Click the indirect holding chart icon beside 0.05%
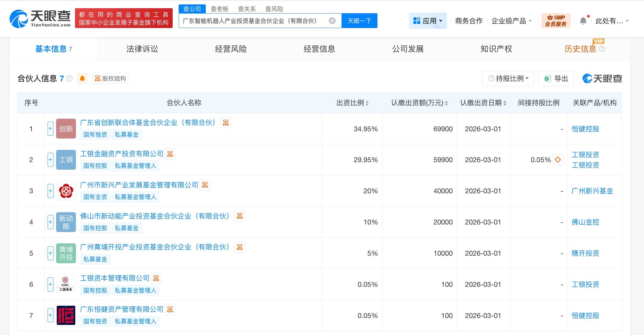The width and height of the screenshot is (644, 335). pyautogui.click(x=558, y=160)
